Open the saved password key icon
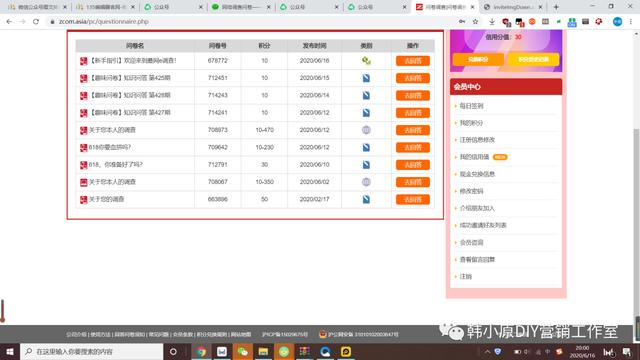This screenshot has width=640, height=360. click(x=462, y=22)
